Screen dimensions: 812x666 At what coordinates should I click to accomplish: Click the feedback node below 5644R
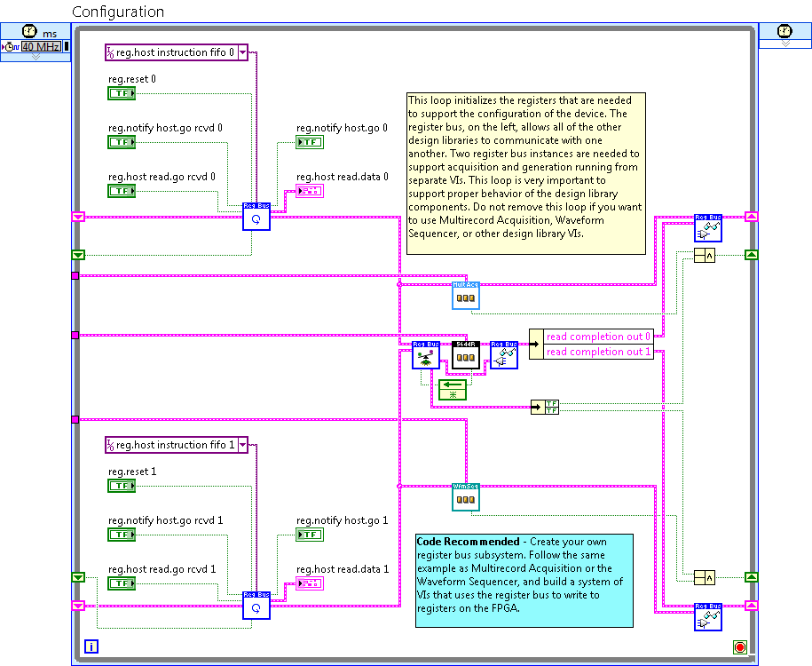click(x=453, y=390)
